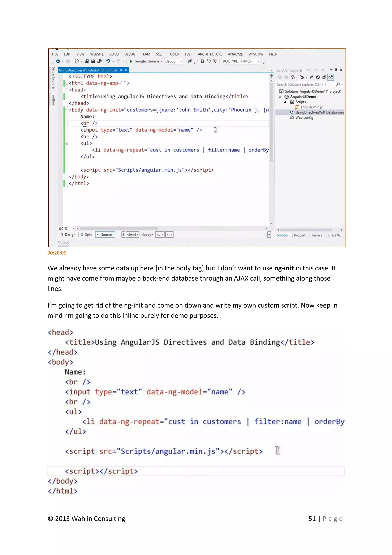Screen dimensions: 392x555
Task: Open the Google Chrome browser dropdown
Action: click(x=162, y=61)
